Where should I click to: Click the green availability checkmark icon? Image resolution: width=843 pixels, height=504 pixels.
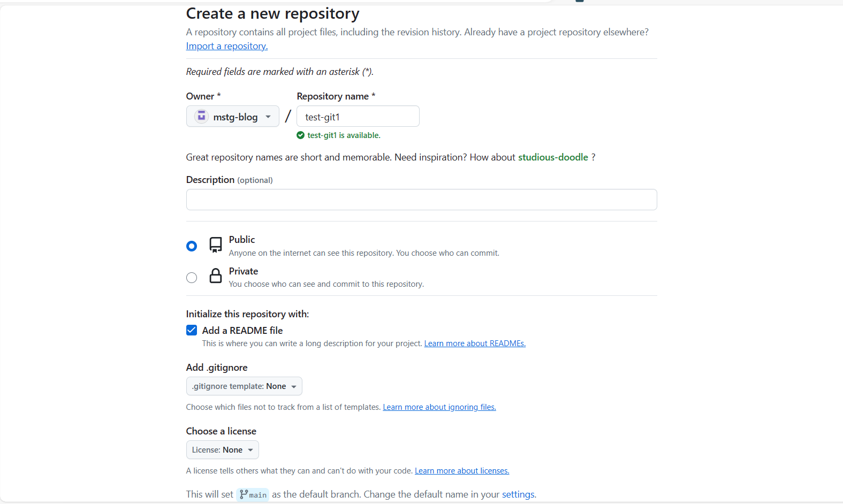coord(300,135)
